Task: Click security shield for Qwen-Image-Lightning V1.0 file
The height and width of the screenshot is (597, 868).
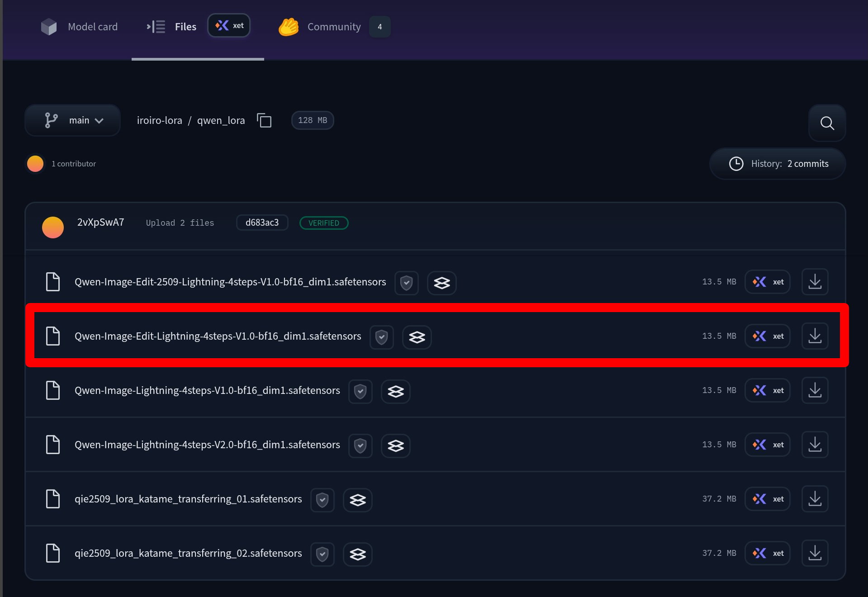Action: (360, 392)
